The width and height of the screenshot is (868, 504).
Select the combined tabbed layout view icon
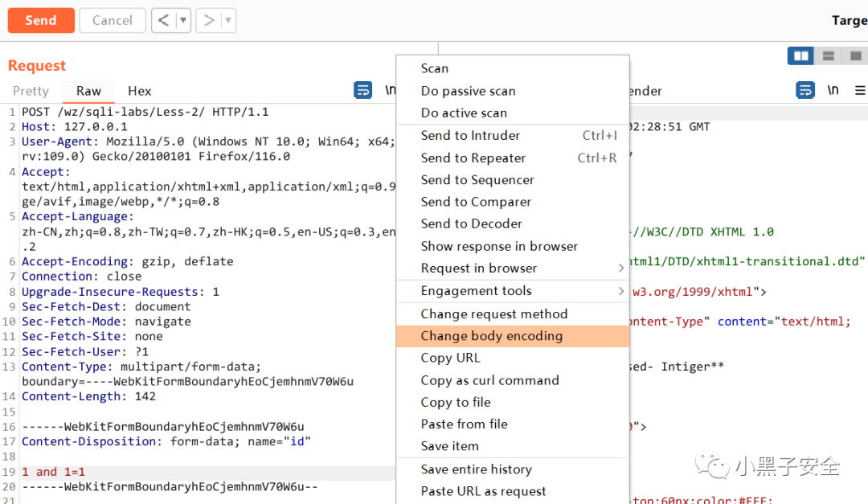(855, 56)
